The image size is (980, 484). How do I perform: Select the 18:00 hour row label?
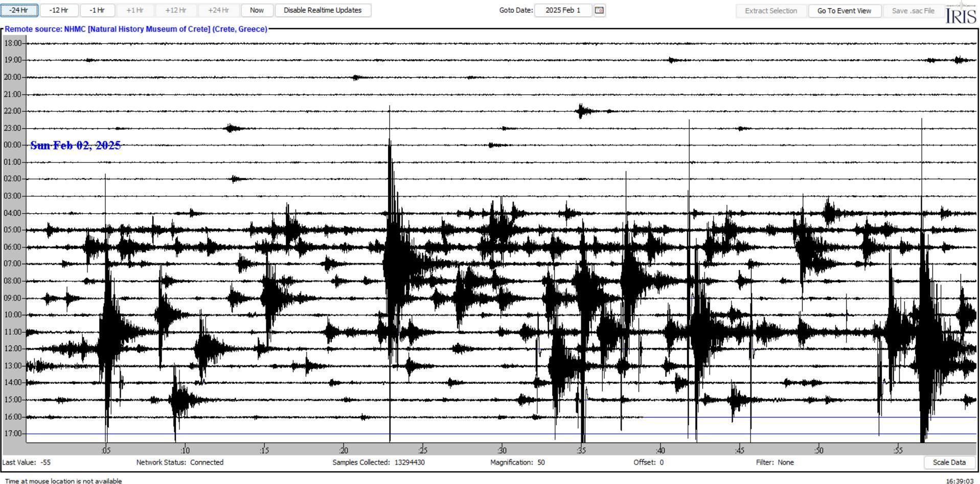[13, 43]
